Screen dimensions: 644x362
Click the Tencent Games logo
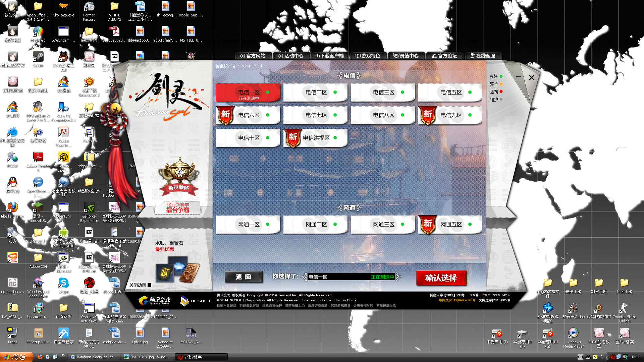click(x=154, y=301)
